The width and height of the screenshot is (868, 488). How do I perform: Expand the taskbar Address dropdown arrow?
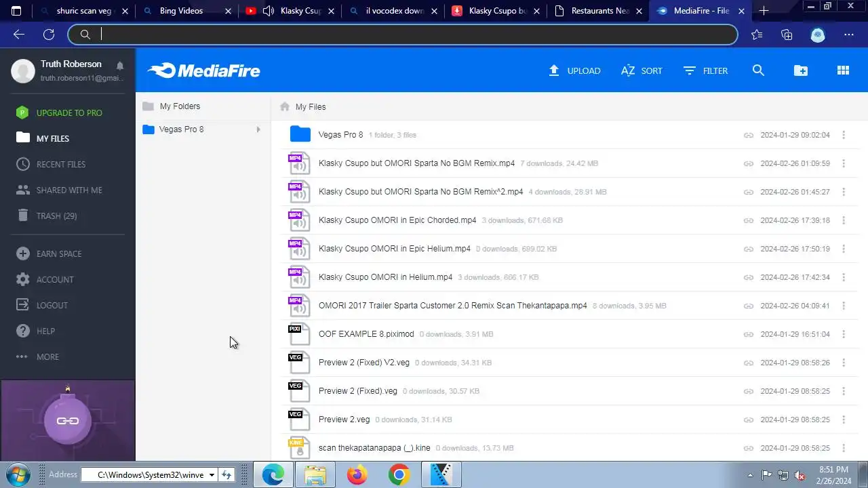tap(212, 475)
